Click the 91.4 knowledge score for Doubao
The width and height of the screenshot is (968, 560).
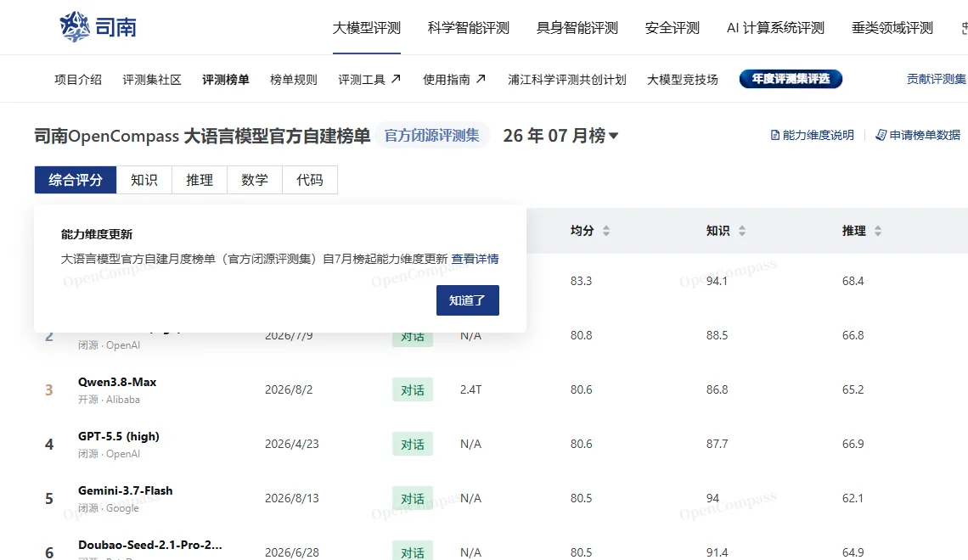(717, 552)
